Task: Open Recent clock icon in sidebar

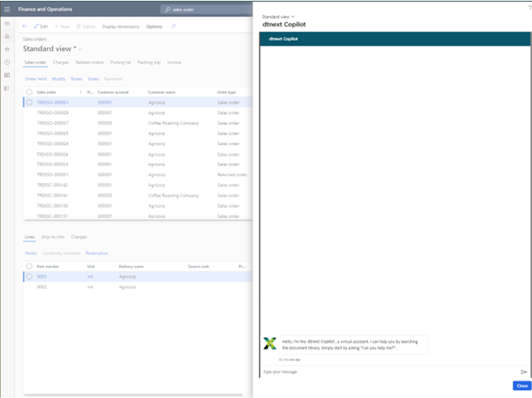Action: pos(7,62)
